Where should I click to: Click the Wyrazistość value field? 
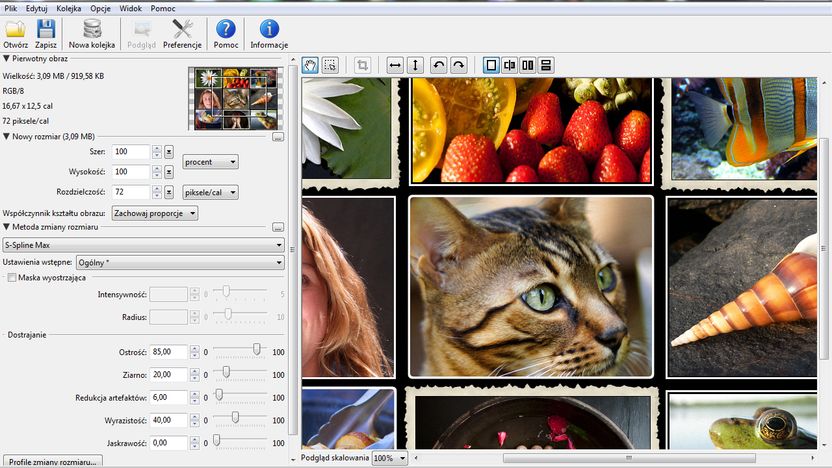point(169,420)
